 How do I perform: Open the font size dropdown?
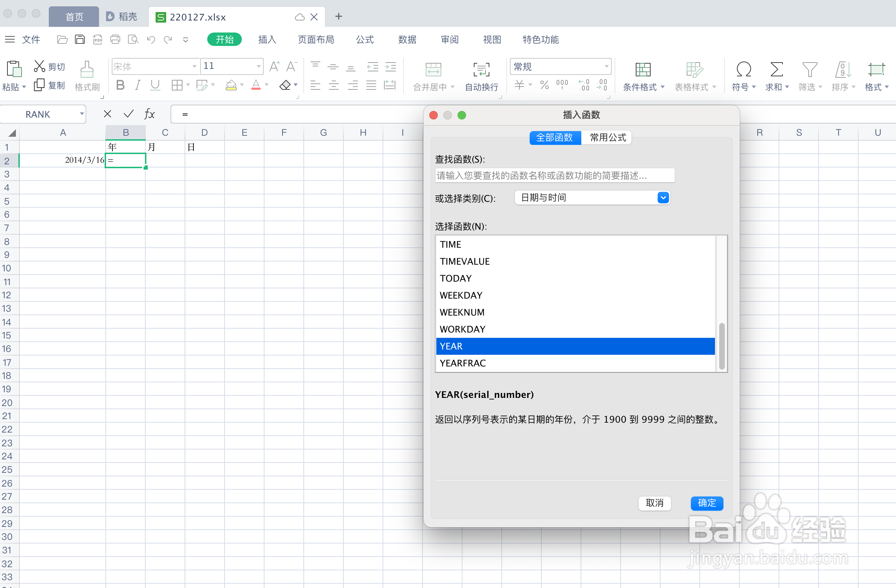[258, 66]
